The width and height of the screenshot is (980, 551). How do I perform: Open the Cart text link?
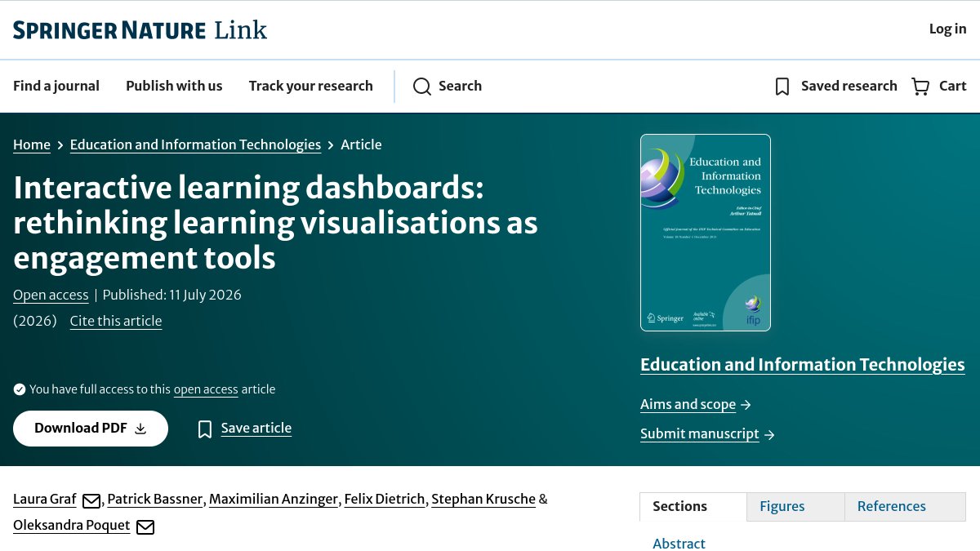pyautogui.click(x=953, y=86)
